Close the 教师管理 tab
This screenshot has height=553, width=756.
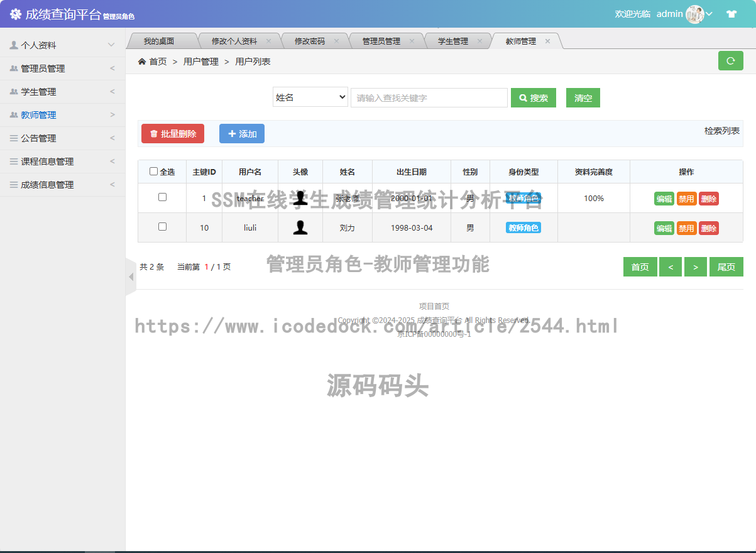pos(547,41)
